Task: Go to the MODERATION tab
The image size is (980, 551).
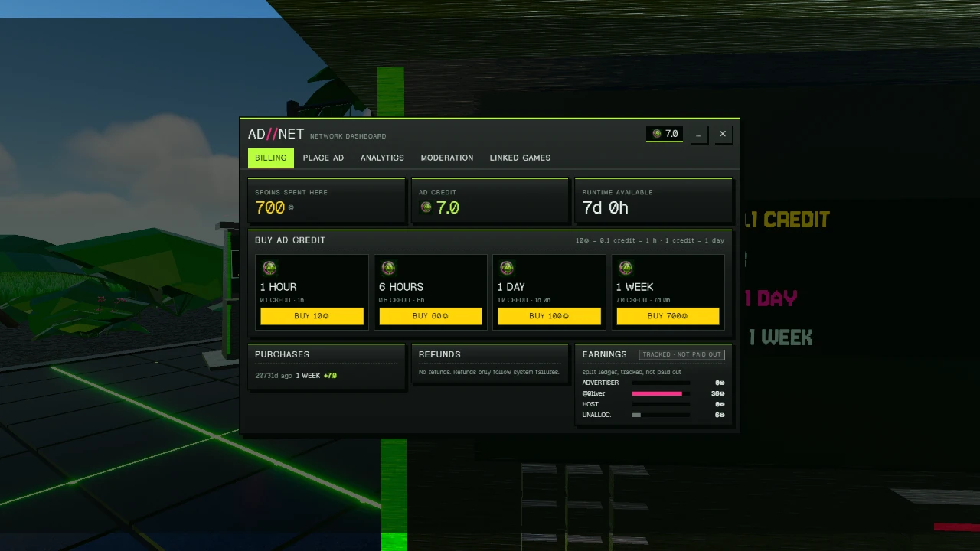Action: 447,158
